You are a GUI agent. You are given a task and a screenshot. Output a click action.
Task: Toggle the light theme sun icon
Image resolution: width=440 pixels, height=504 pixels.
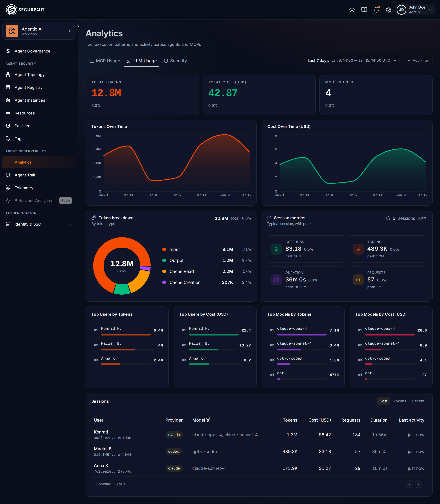[352, 10]
